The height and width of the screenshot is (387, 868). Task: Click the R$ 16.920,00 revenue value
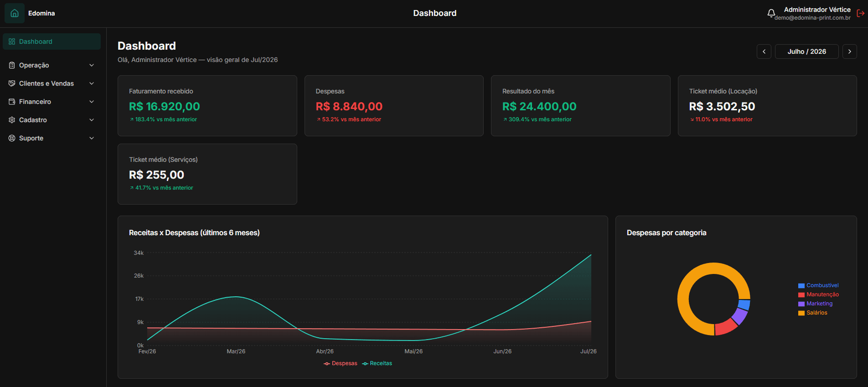click(x=165, y=106)
